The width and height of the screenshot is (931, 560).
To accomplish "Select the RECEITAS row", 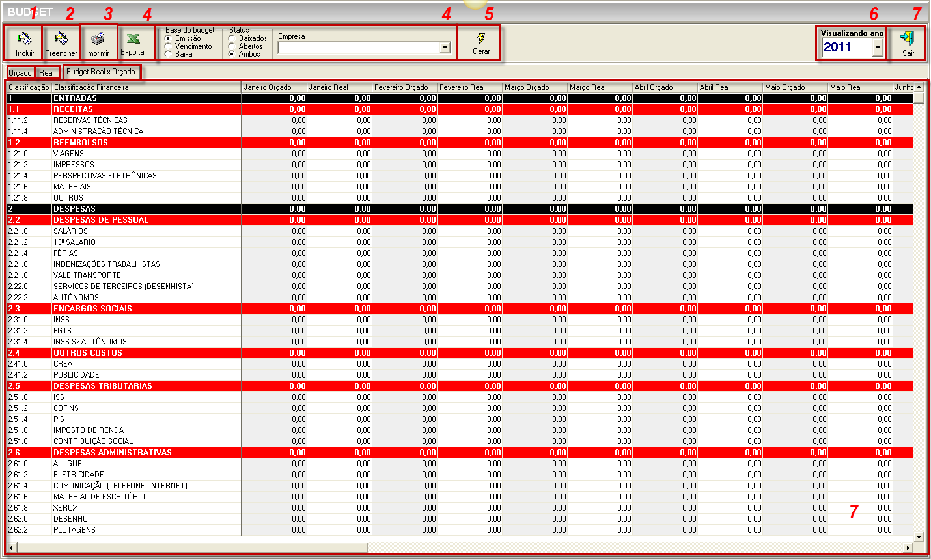I will 460,109.
